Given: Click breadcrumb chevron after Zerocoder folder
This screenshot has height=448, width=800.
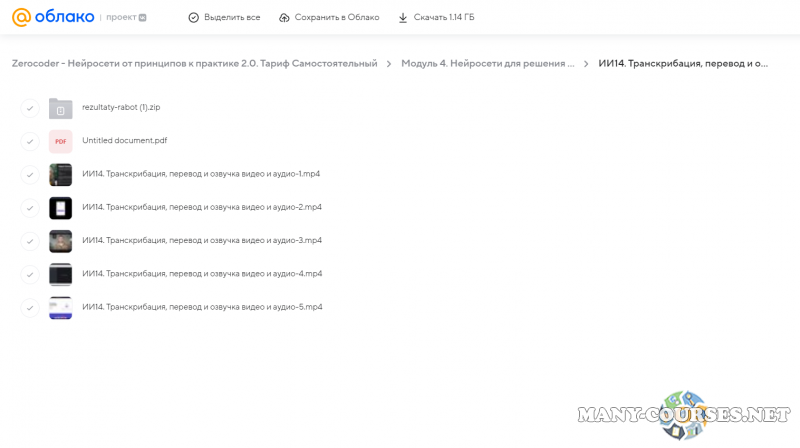Looking at the screenshot, I should click(388, 64).
